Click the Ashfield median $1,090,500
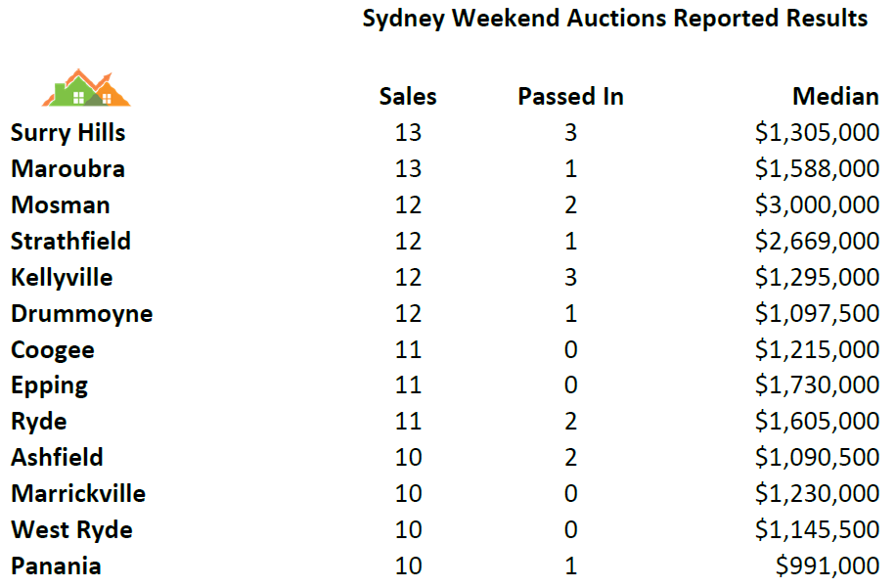The width and height of the screenshot is (896, 588). point(817,457)
